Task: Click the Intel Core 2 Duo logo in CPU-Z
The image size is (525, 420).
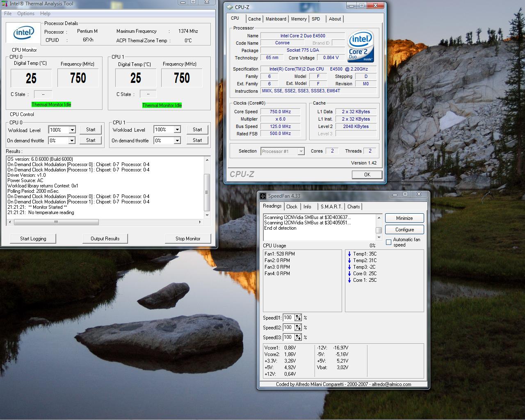Action: [x=361, y=46]
